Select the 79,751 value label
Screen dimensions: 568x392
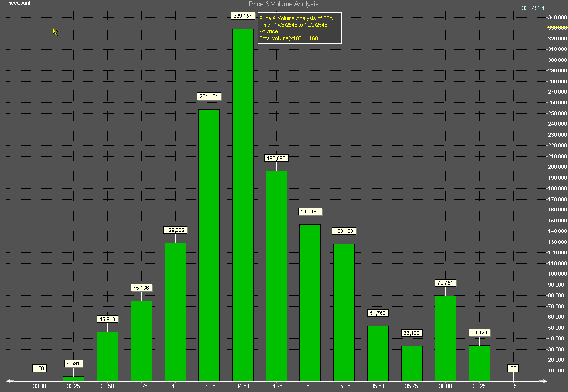point(445,283)
